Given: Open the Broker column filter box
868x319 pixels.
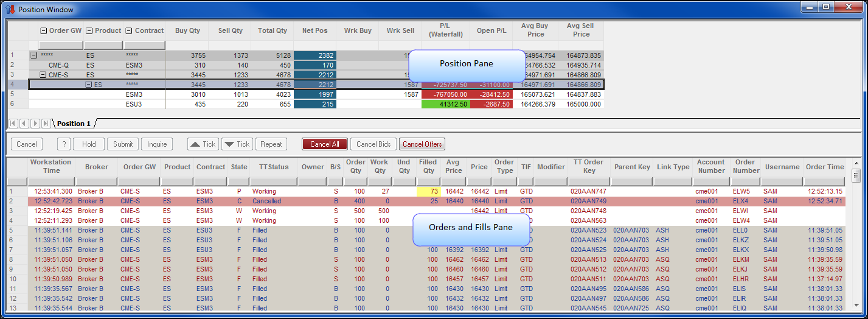Looking at the screenshot, I should 97,181.
